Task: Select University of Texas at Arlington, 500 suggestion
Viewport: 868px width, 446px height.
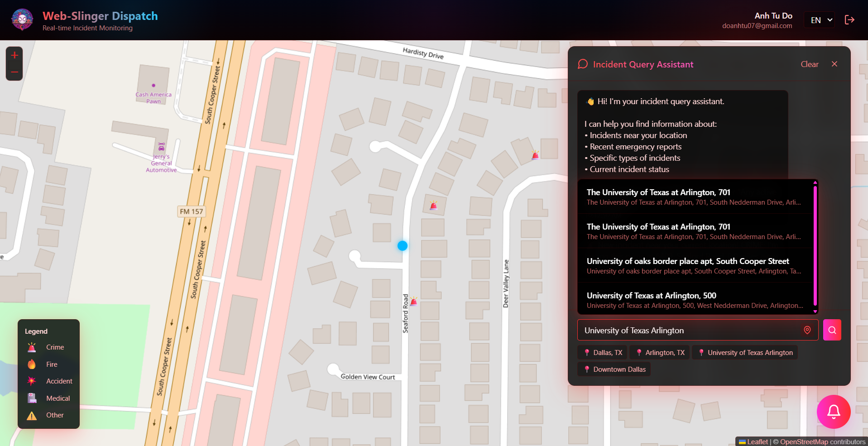Action: 695,300
